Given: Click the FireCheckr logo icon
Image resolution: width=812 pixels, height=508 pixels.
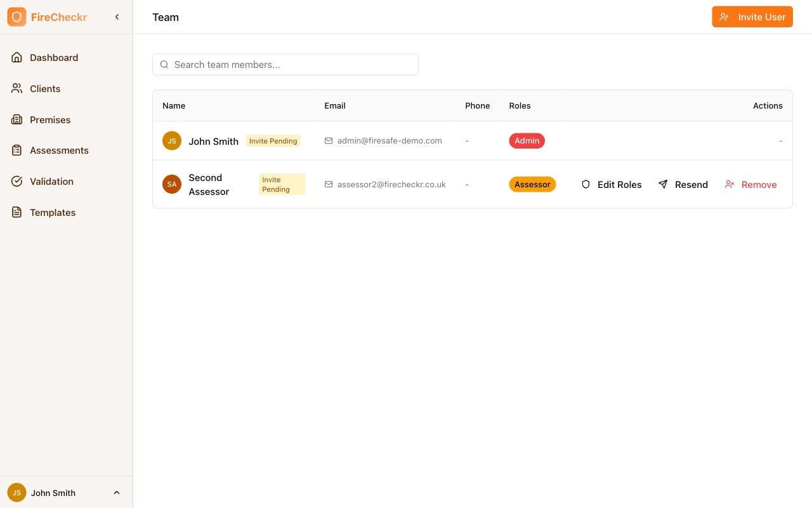Looking at the screenshot, I should tap(17, 17).
